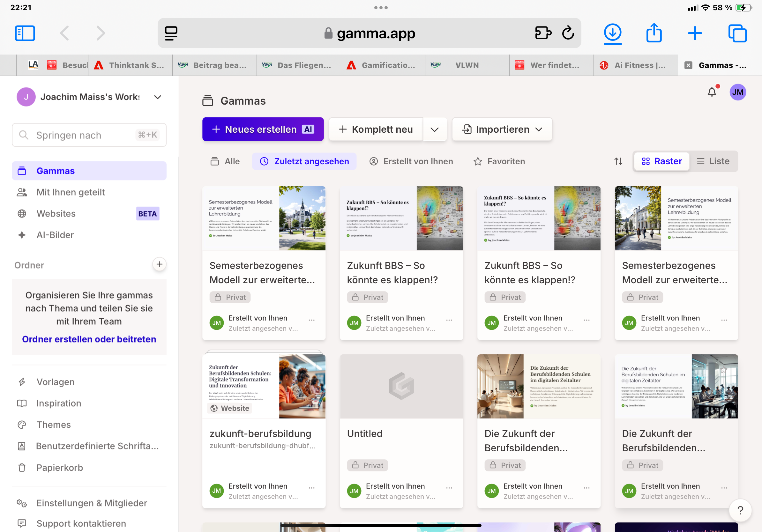Click Neues erstellen AI button
Viewport: 762px width, 532px height.
(263, 129)
